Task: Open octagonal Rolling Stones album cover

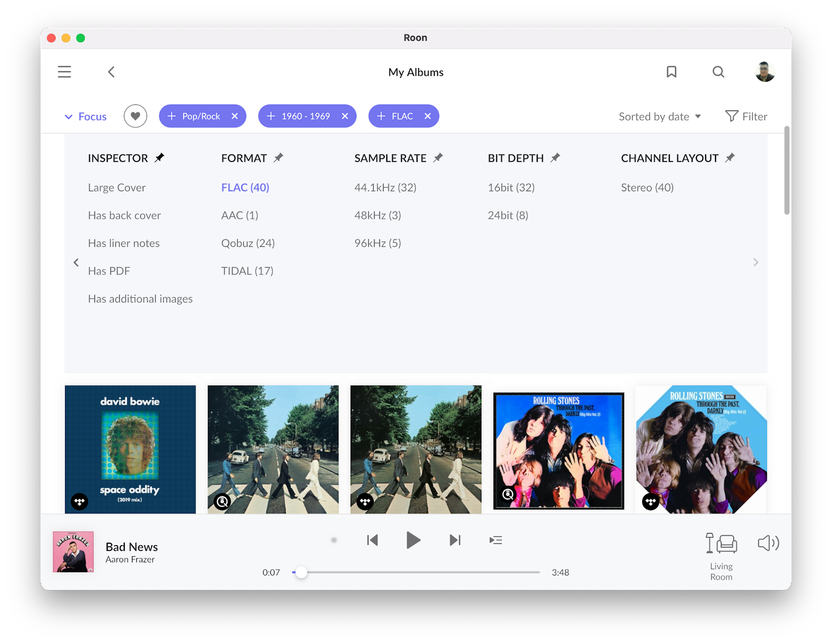Action: coord(701,449)
